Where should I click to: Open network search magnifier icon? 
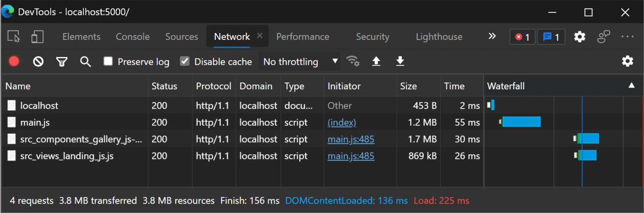click(x=85, y=62)
